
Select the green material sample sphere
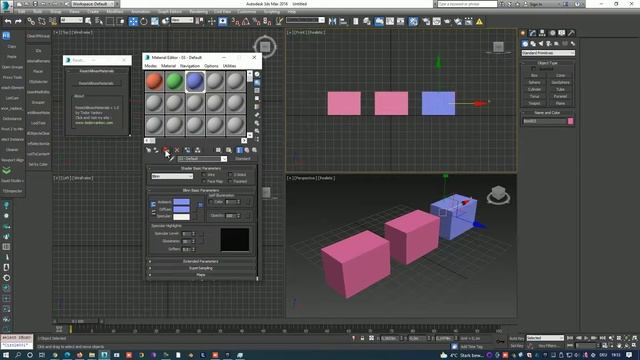click(x=175, y=81)
